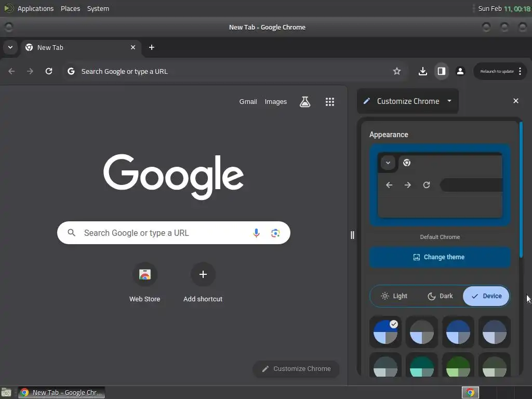Select the Dark appearance mode
The image size is (532, 399).
(x=440, y=296)
